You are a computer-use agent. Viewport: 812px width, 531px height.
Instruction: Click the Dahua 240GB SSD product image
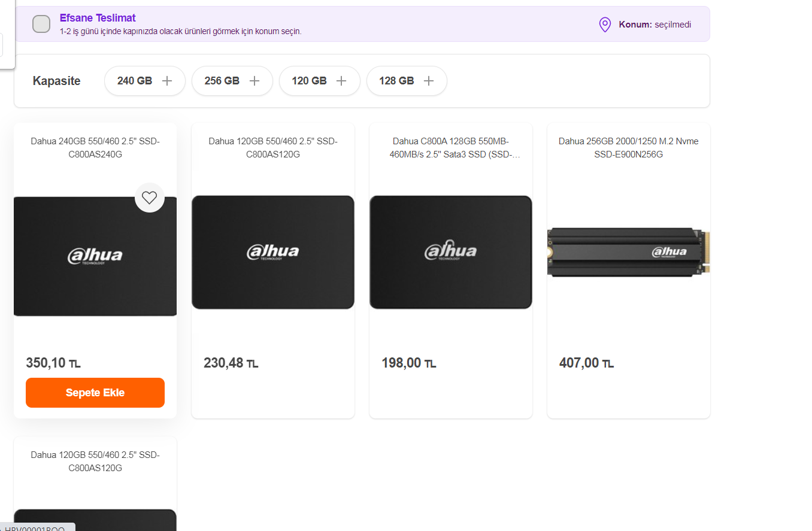click(x=95, y=256)
